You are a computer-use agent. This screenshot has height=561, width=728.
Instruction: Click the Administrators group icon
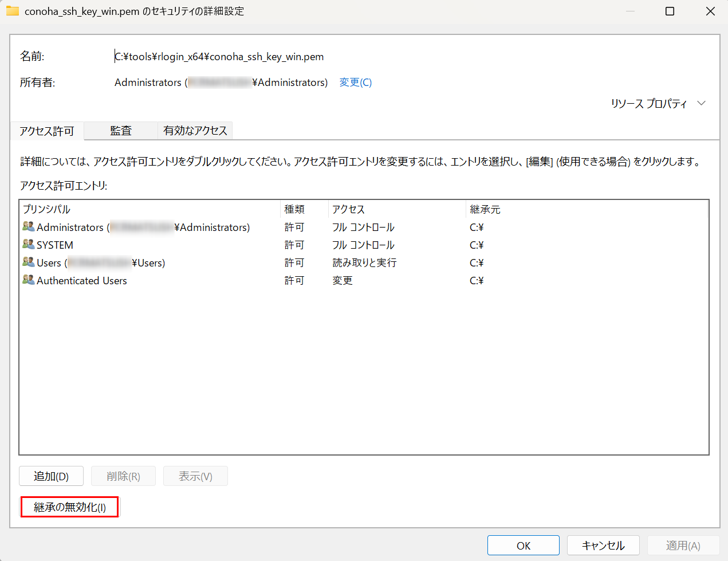[x=28, y=226]
